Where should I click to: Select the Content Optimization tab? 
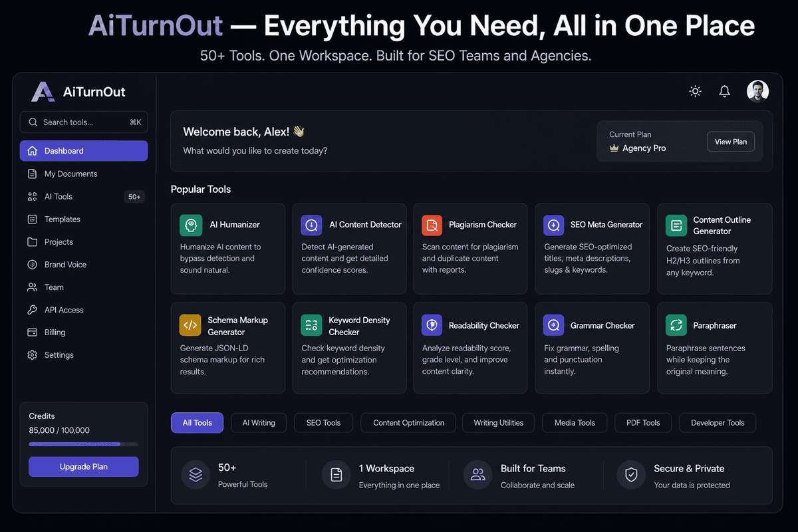click(408, 423)
